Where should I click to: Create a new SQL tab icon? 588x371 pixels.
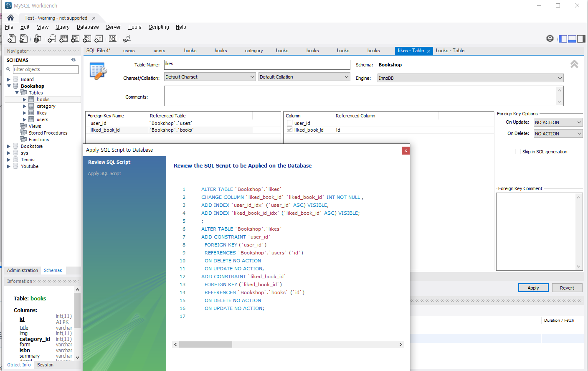click(x=12, y=38)
